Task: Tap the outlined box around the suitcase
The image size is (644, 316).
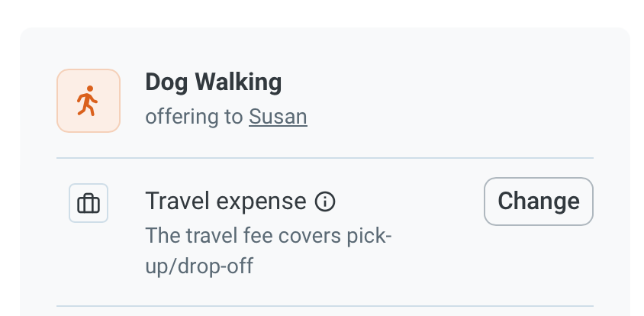Action: [x=89, y=203]
